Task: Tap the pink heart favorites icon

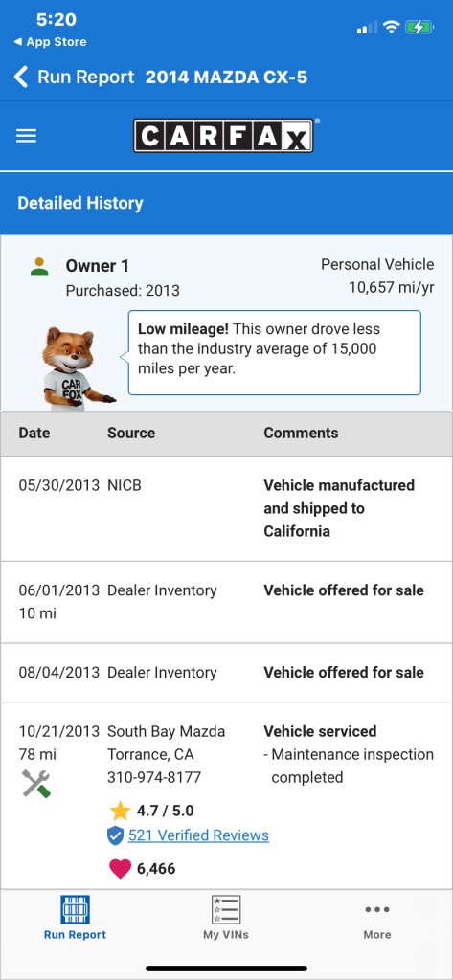Action: (x=120, y=869)
